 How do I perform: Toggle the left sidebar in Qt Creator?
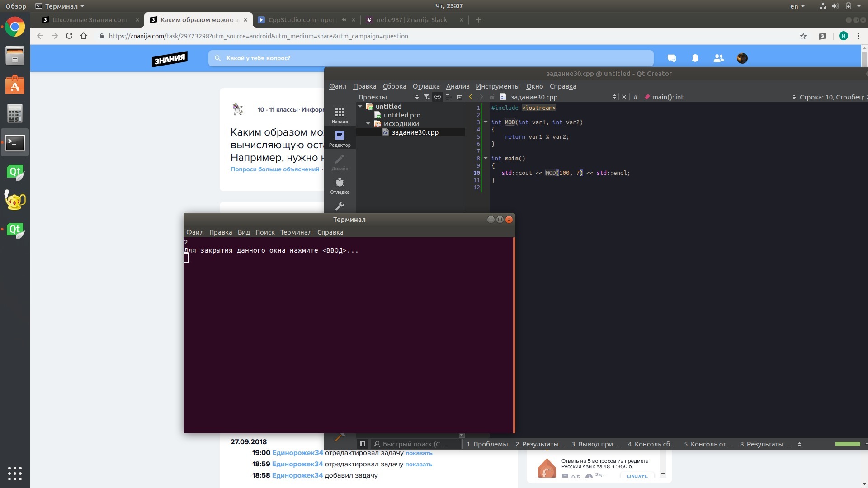[x=362, y=444]
